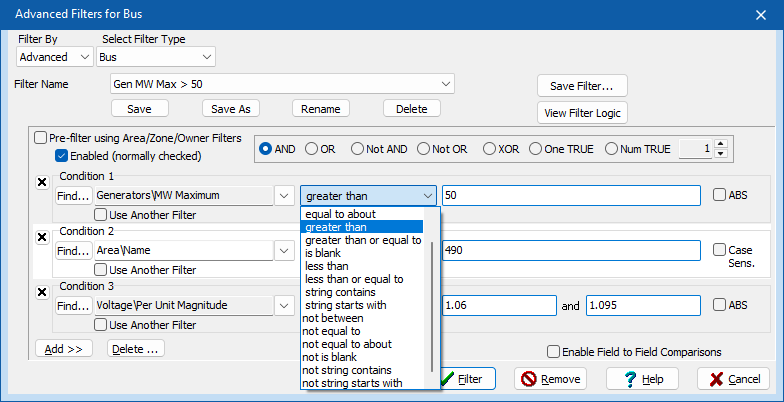Remove Condition 3 with its X icon
The width and height of the screenshot is (784, 402).
[x=42, y=292]
